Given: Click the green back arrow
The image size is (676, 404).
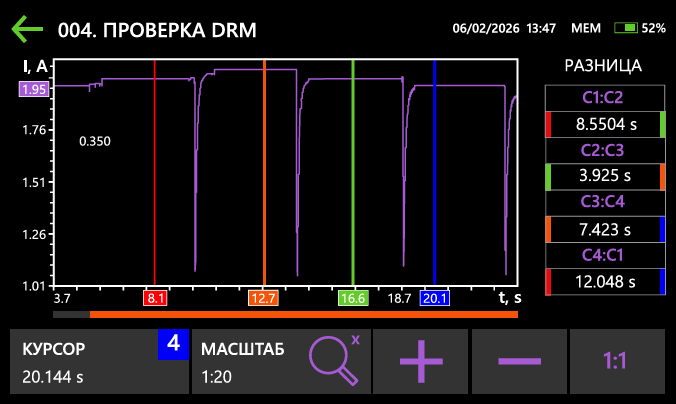Looking at the screenshot, I should tap(27, 29).
